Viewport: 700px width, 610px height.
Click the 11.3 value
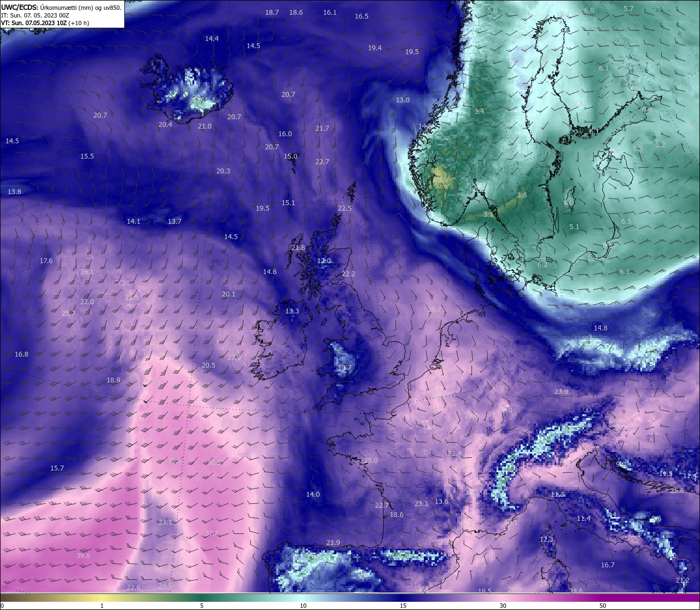[557, 495]
